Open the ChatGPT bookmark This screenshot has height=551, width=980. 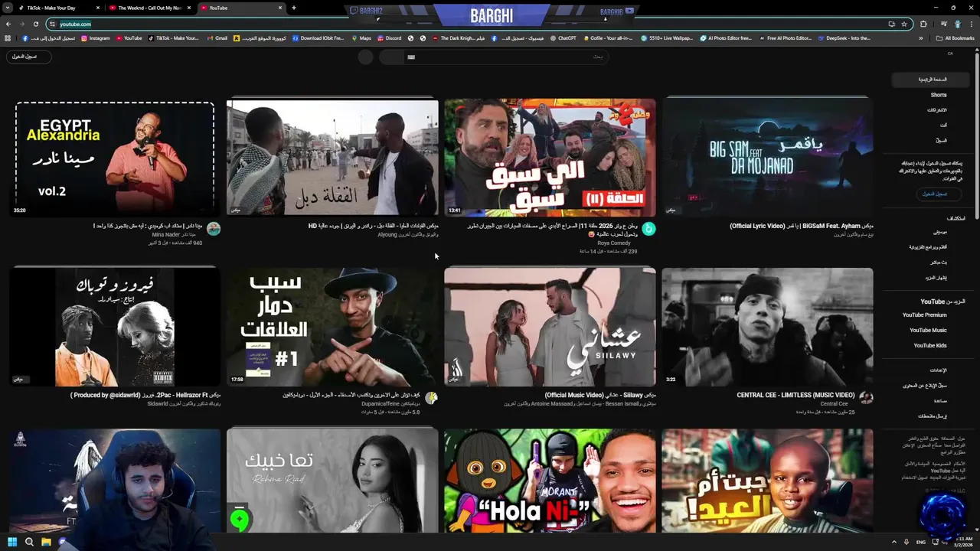tap(563, 37)
